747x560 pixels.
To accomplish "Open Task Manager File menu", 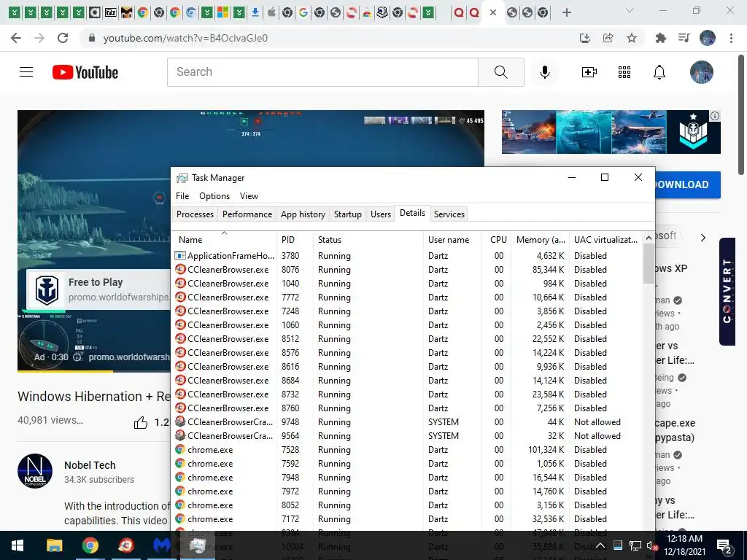I will (x=182, y=196).
